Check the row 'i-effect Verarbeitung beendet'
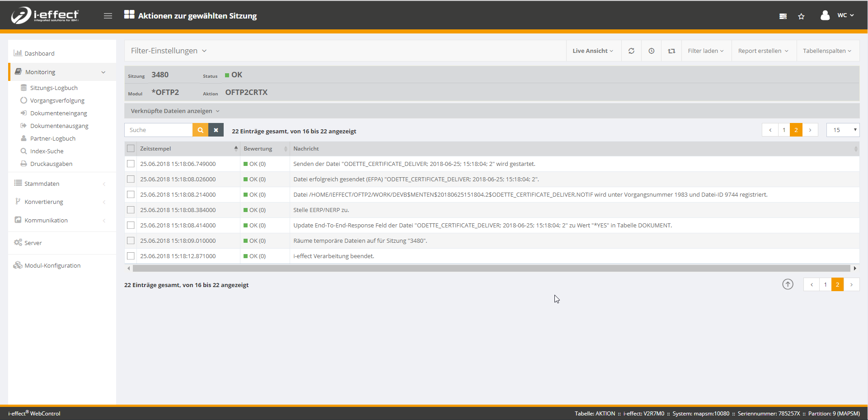This screenshot has height=420, width=868. tap(131, 256)
